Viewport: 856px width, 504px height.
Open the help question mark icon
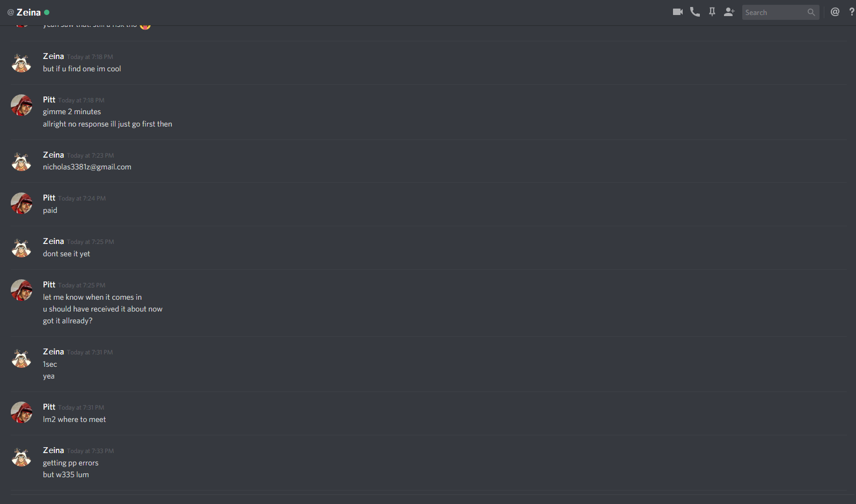pyautogui.click(x=852, y=12)
